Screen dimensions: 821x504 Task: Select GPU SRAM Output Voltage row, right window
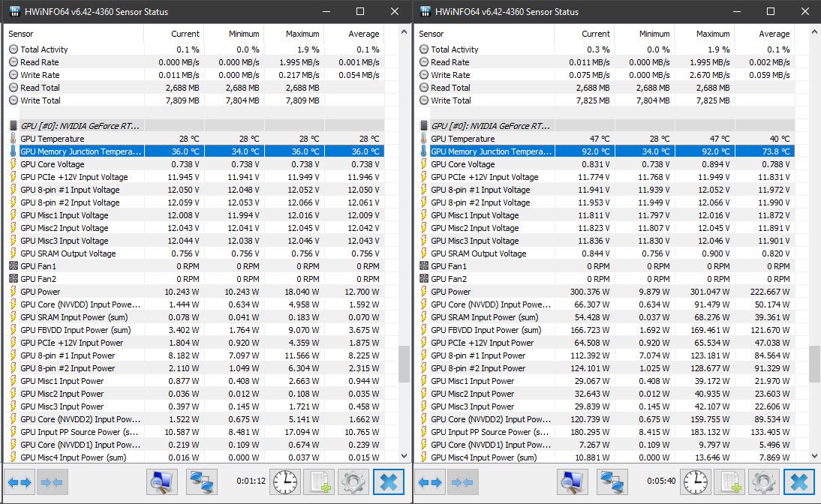click(607, 253)
